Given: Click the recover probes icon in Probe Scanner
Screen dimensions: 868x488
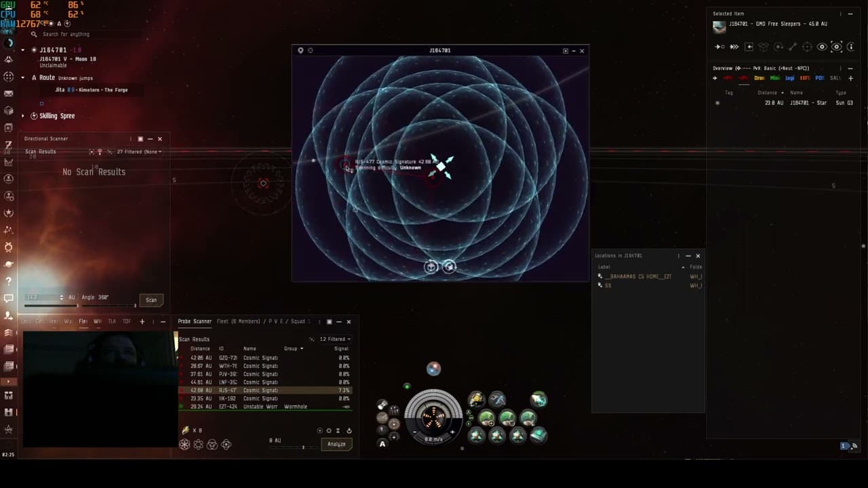Looking at the screenshot, I should pyautogui.click(x=349, y=430).
